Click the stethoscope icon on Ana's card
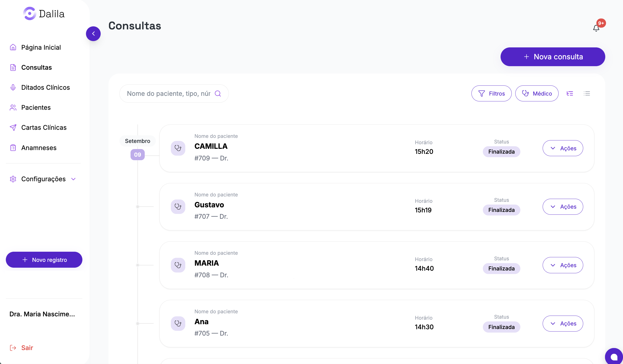 point(178,323)
